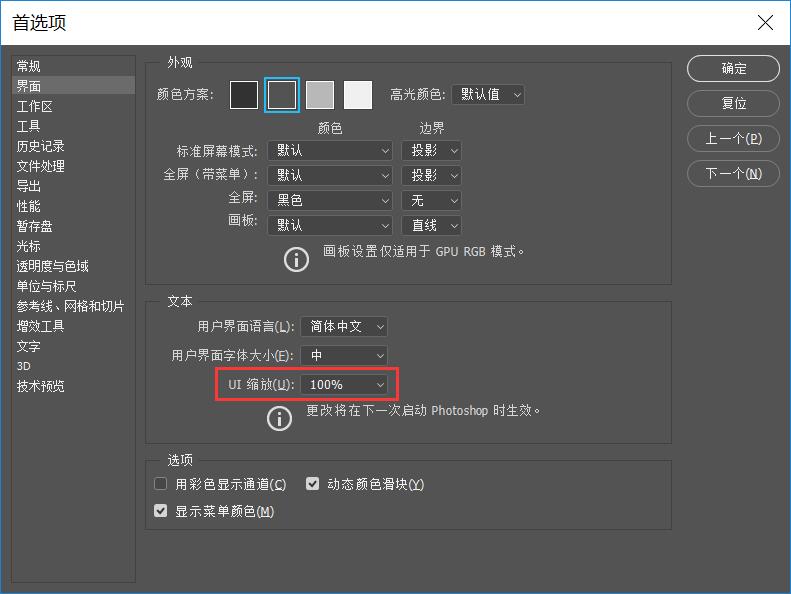Select 界面 category in sidebar
The image size is (791, 594).
[x=73, y=86]
